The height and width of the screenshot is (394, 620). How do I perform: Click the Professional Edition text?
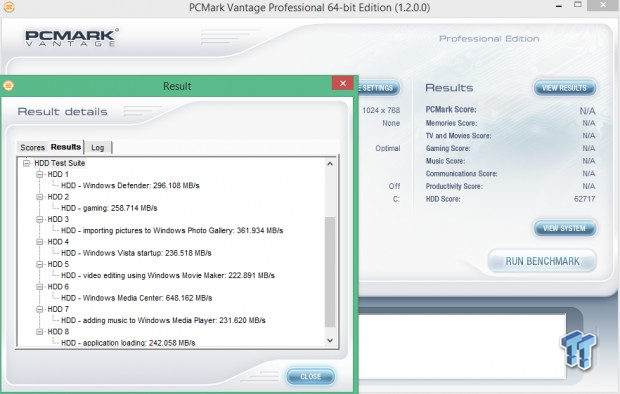(489, 38)
